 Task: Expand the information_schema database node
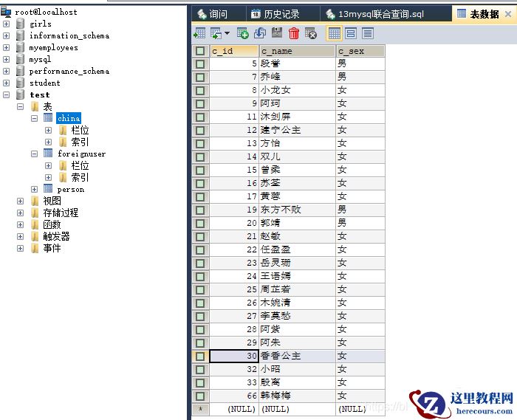tap(6, 35)
